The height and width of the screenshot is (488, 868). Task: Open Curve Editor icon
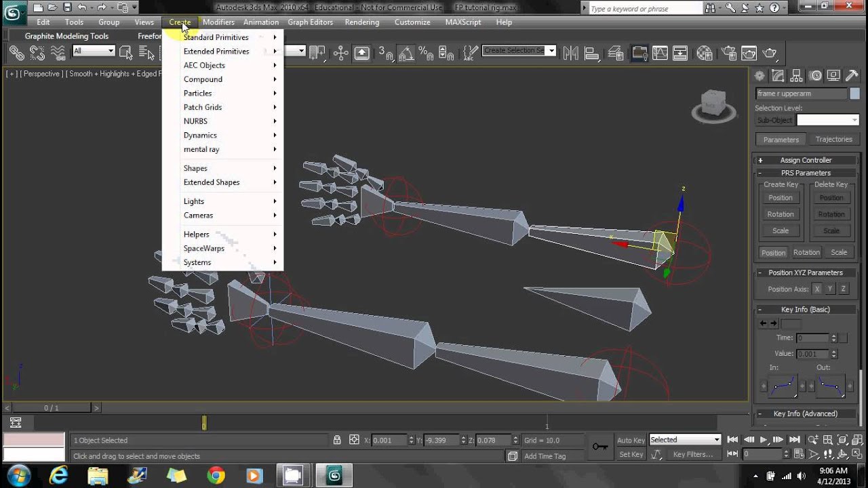point(660,53)
